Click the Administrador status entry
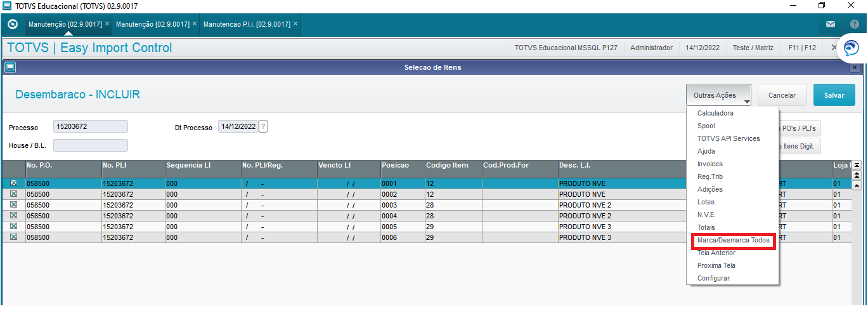The height and width of the screenshot is (311, 868). click(x=651, y=48)
